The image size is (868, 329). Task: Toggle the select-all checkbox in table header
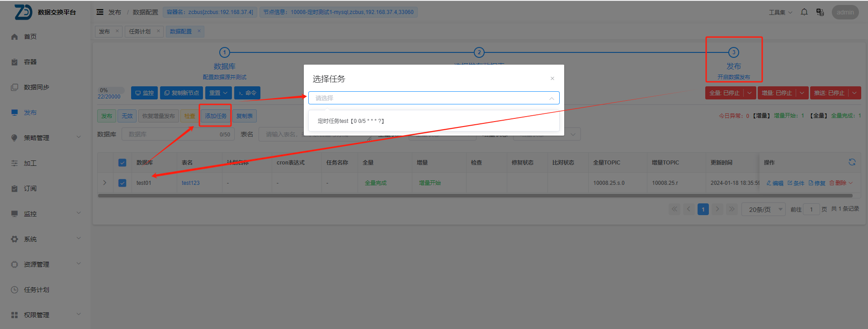pyautogui.click(x=122, y=163)
